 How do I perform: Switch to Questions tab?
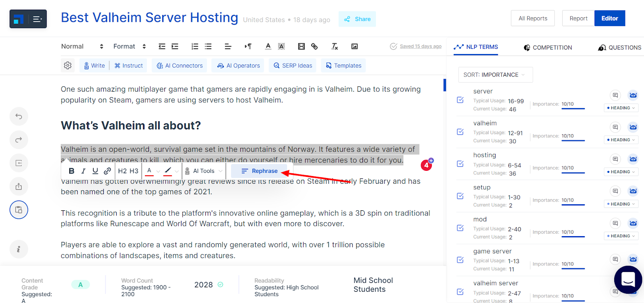(620, 48)
